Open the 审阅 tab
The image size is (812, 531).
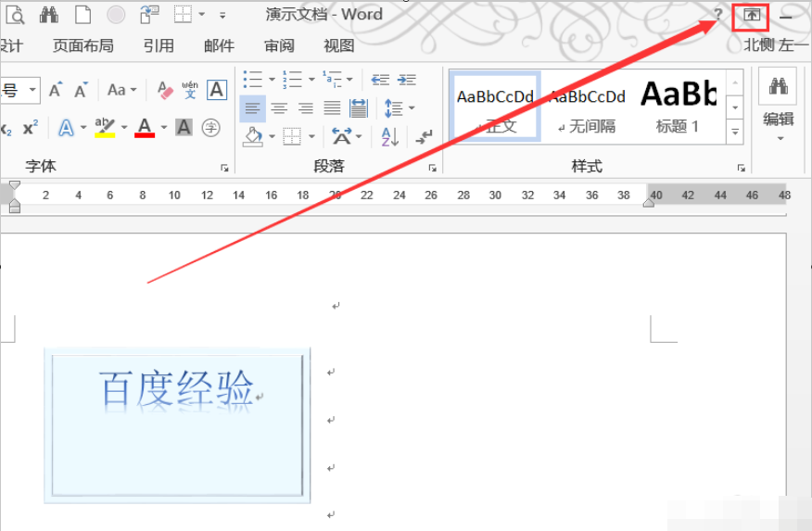point(280,45)
